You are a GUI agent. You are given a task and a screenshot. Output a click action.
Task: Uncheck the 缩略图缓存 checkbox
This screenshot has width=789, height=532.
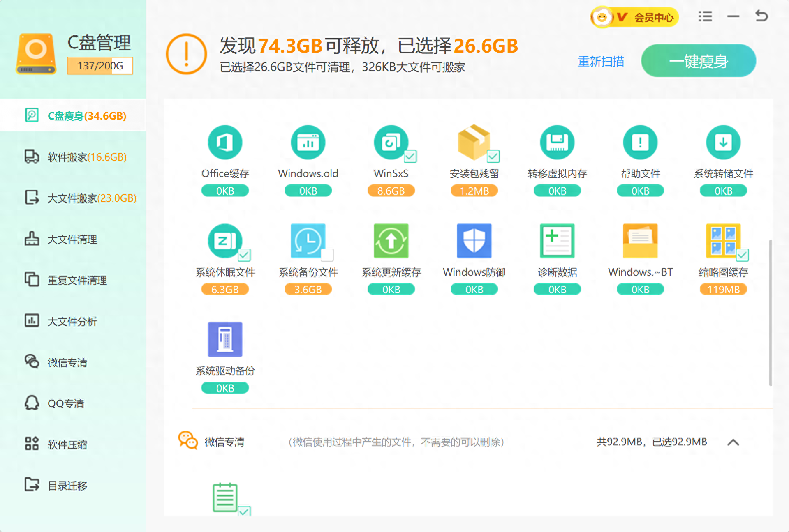742,255
